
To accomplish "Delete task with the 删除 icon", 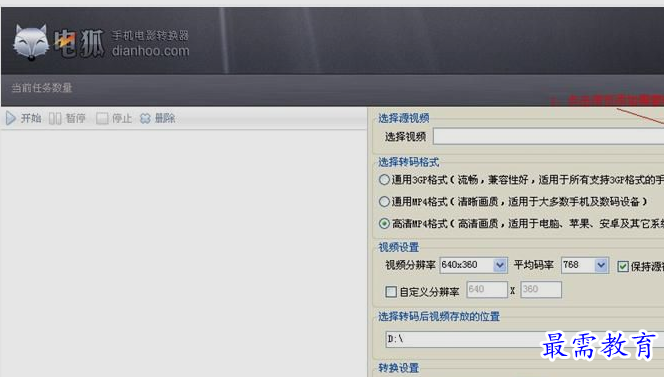I will click(145, 118).
